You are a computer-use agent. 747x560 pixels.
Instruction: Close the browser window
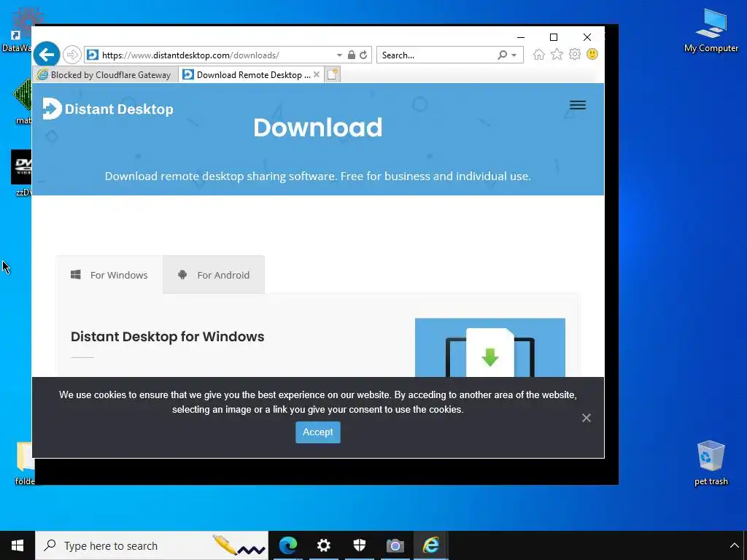pos(587,37)
